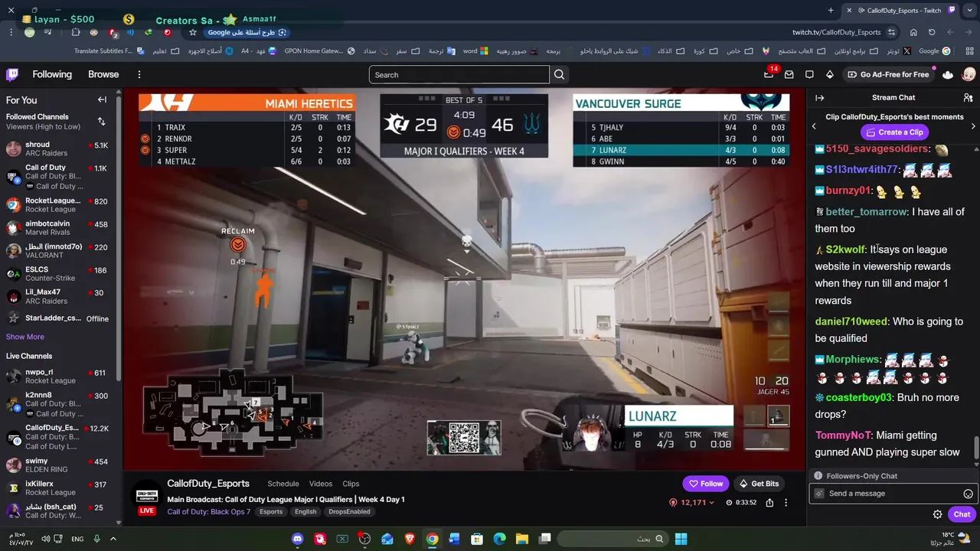Open Prime loot notifications with 14 badge
This screenshot has width=980, height=551.
769,74
